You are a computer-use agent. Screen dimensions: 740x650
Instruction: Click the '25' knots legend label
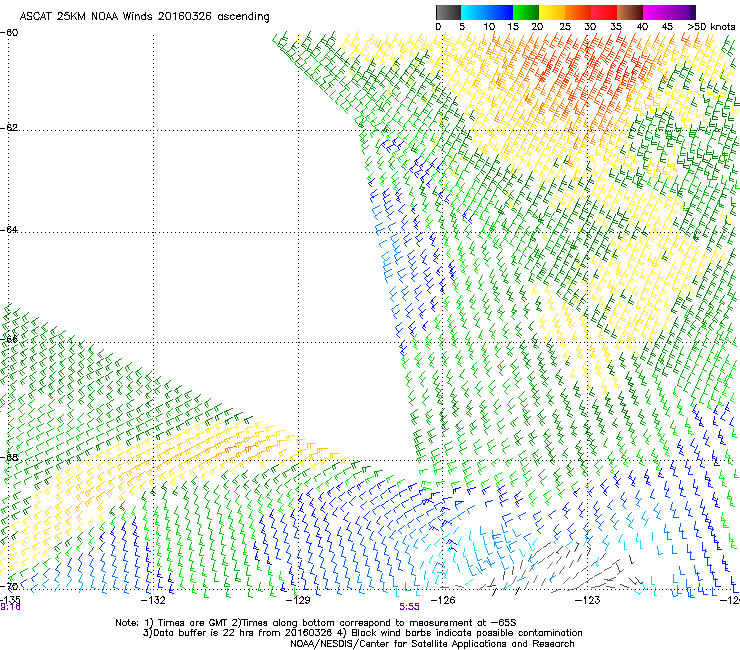[565, 27]
